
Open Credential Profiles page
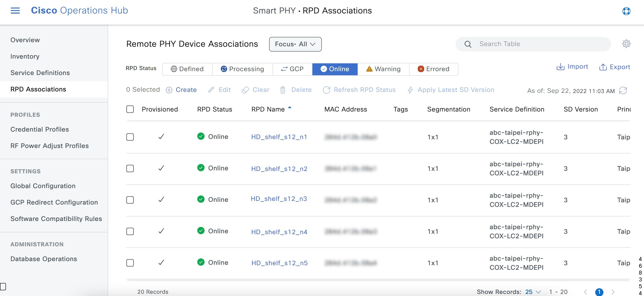(x=39, y=129)
